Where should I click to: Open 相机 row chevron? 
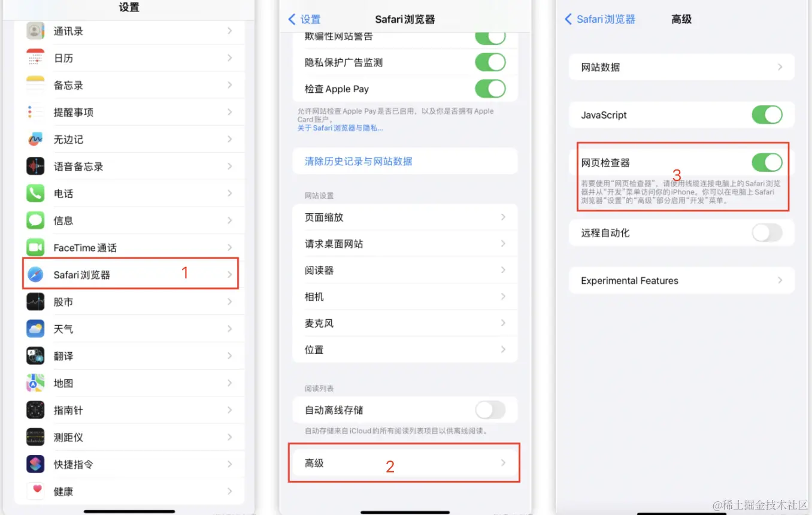pos(503,296)
